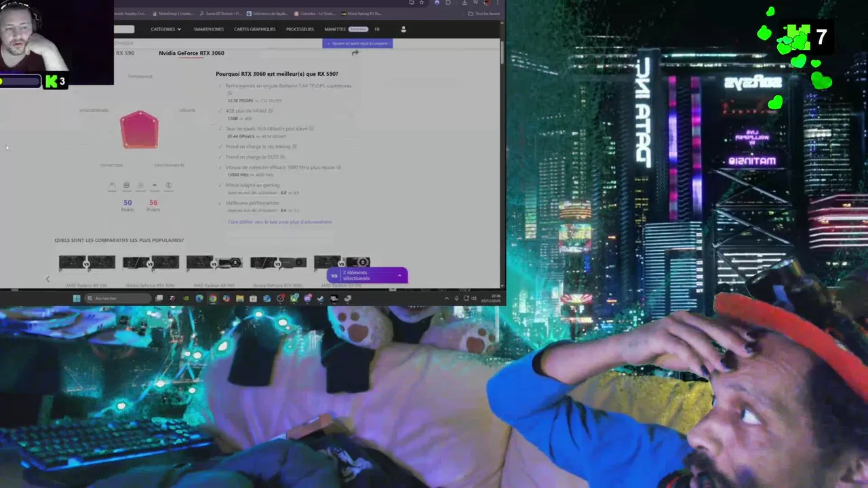Select the second category icon under the radar

click(126, 185)
